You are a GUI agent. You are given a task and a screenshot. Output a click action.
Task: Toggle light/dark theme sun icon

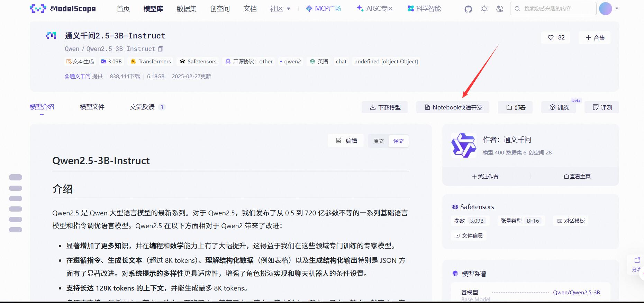click(x=484, y=9)
